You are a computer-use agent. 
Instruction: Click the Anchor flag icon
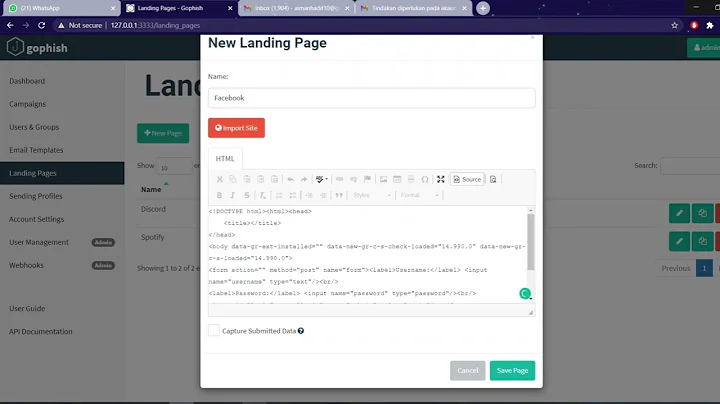click(x=367, y=180)
